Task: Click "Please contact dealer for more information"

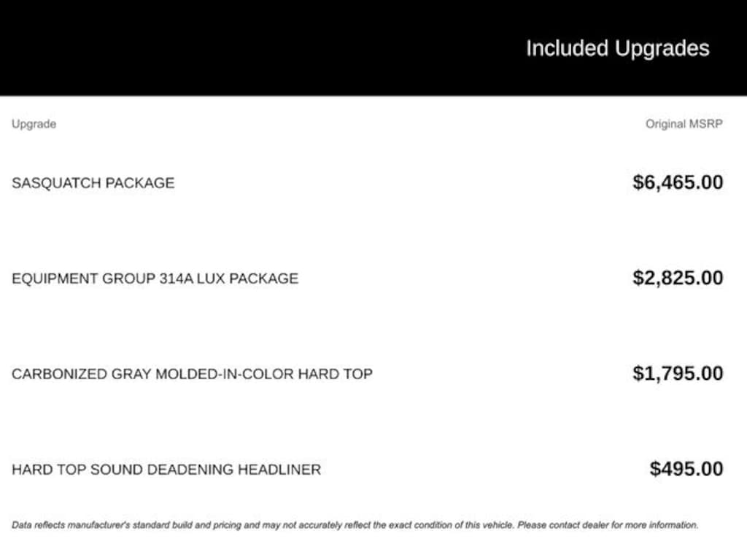Action: pyautogui.click(x=608, y=525)
